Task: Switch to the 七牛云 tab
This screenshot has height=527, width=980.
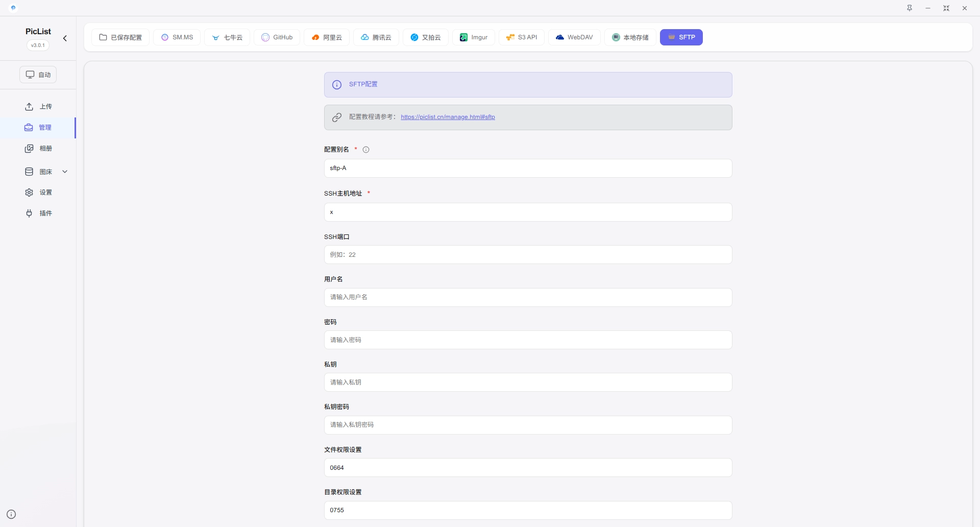Action: [x=227, y=37]
